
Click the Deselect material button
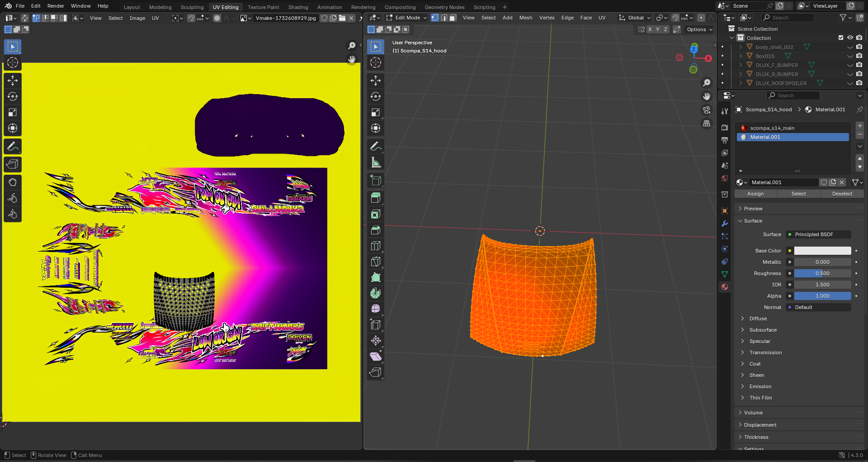pyautogui.click(x=842, y=194)
